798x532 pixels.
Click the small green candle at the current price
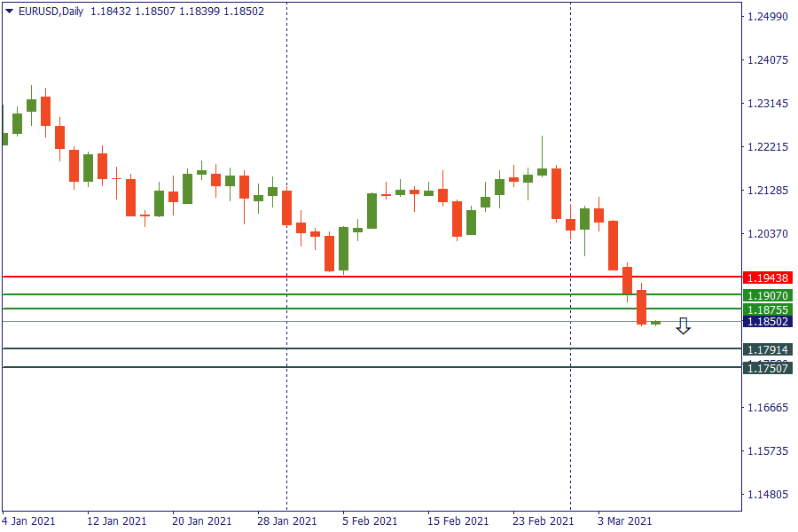click(655, 323)
